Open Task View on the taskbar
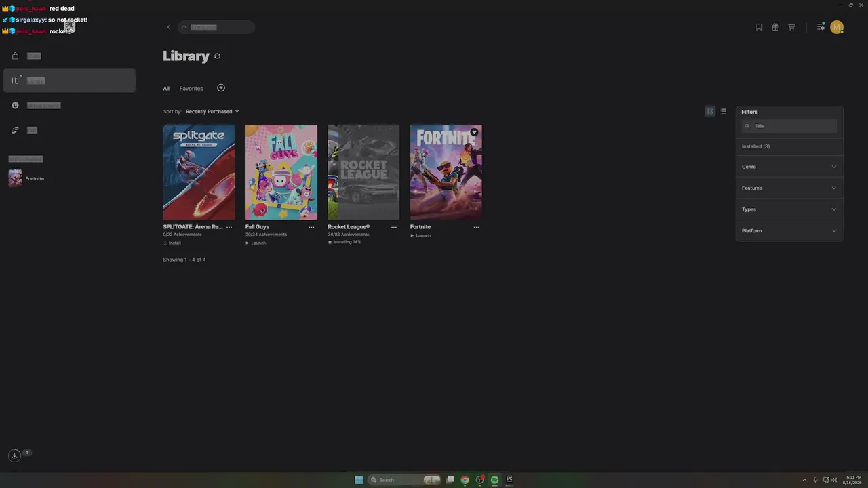This screenshot has width=868, height=488. pos(450,480)
